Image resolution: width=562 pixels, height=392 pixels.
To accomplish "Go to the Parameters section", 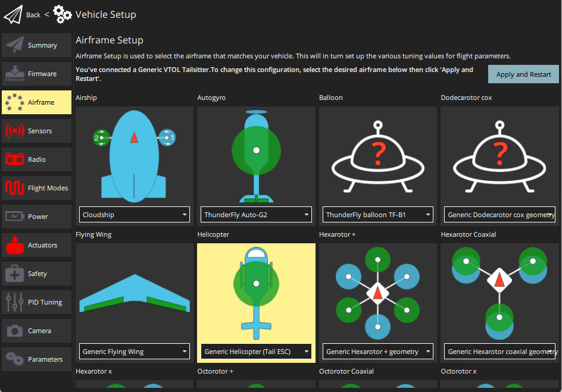I will pos(37,359).
